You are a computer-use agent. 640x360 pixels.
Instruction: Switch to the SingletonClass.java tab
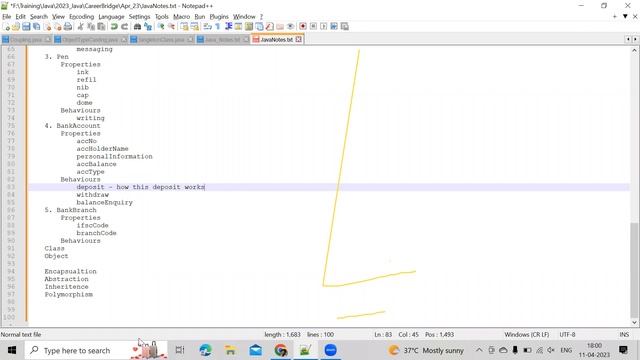[x=161, y=40]
